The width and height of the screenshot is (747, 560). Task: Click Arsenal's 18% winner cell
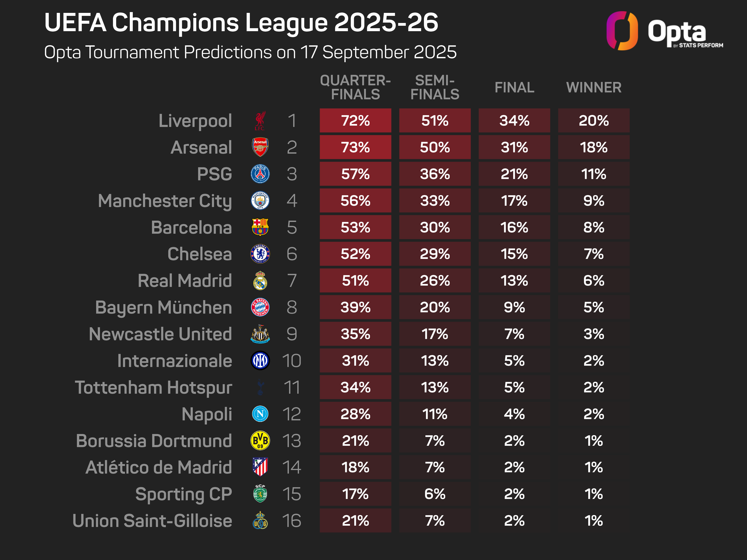tap(594, 147)
